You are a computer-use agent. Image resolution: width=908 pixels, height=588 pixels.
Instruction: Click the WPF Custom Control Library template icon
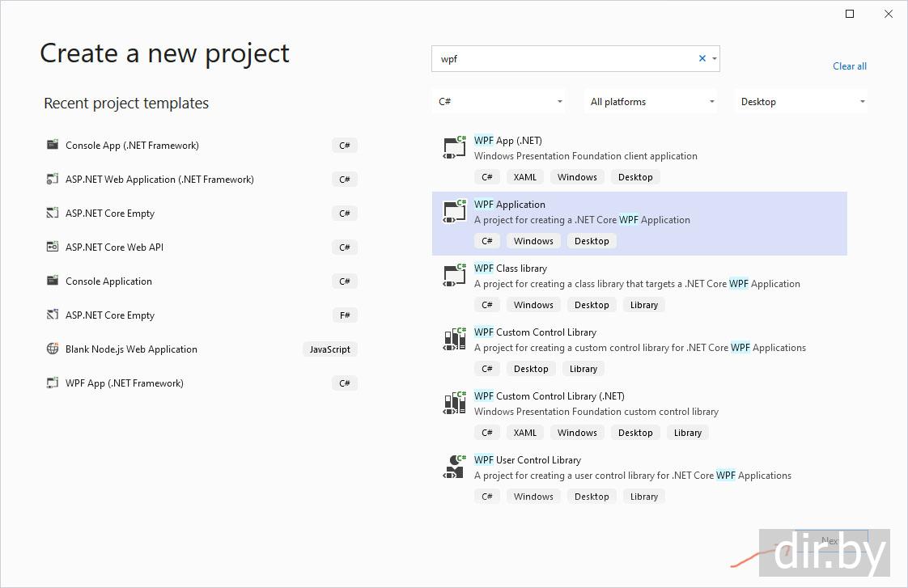[x=455, y=338]
